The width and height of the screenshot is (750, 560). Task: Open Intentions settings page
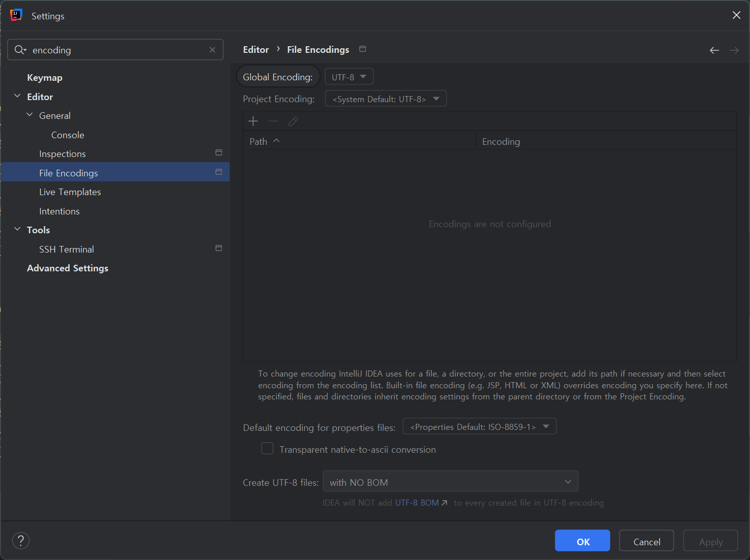click(x=59, y=211)
